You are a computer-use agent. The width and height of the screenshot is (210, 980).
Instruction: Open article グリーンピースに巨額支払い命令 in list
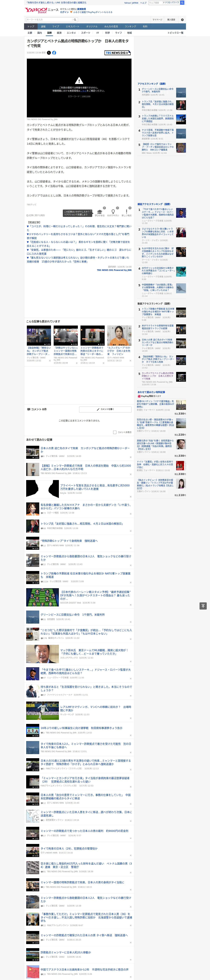click(x=72, y=615)
